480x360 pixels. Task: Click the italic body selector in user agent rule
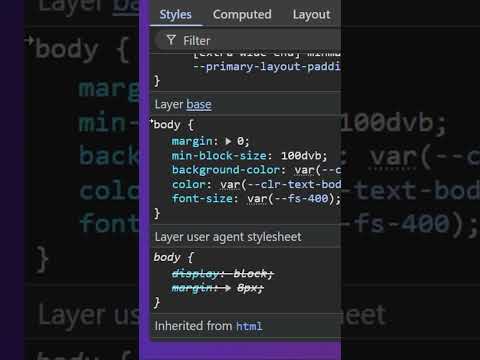(167, 257)
